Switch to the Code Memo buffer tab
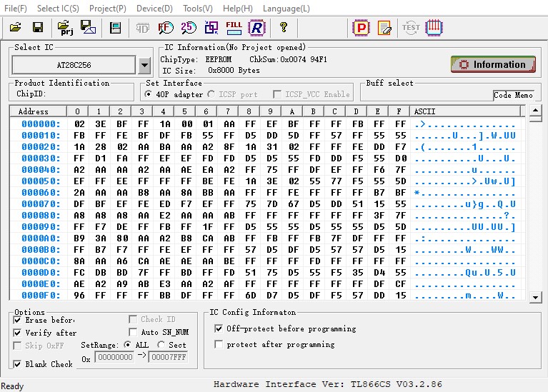The image size is (548, 392). pyautogui.click(x=513, y=95)
